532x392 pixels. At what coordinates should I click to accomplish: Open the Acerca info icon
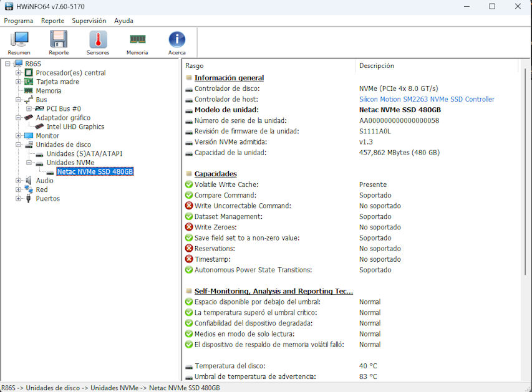tap(177, 39)
